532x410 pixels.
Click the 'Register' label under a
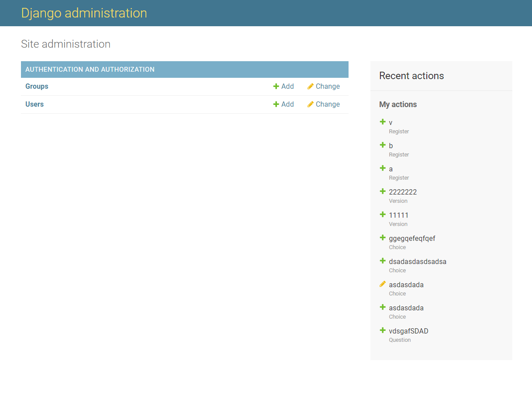pyautogui.click(x=399, y=178)
